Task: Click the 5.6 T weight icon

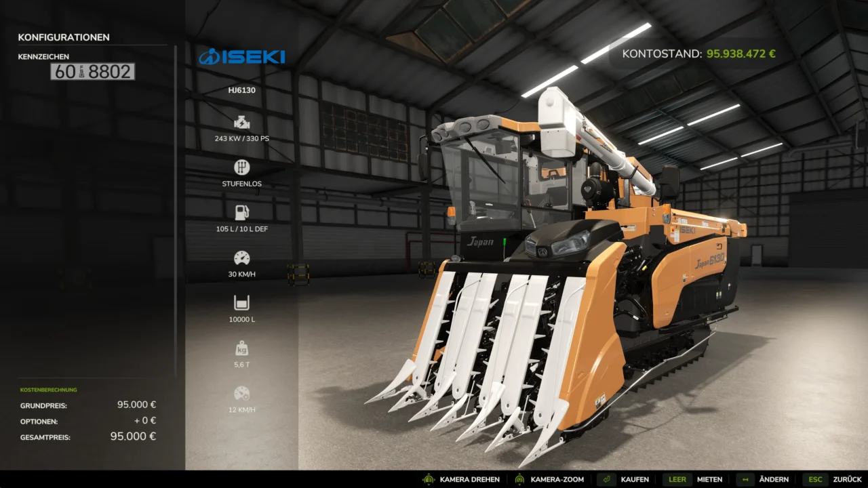Action: [241, 348]
